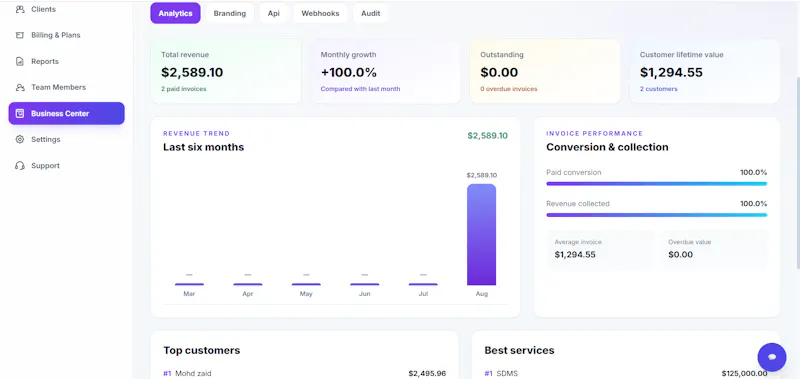This screenshot has height=379, width=800.
Task: Click the '0 overdue invoices' link
Action: pos(509,89)
